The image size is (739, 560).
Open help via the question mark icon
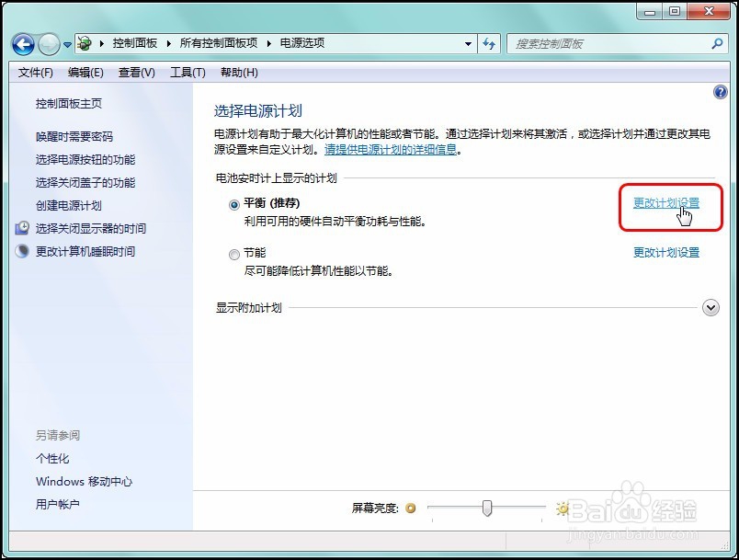(721, 91)
